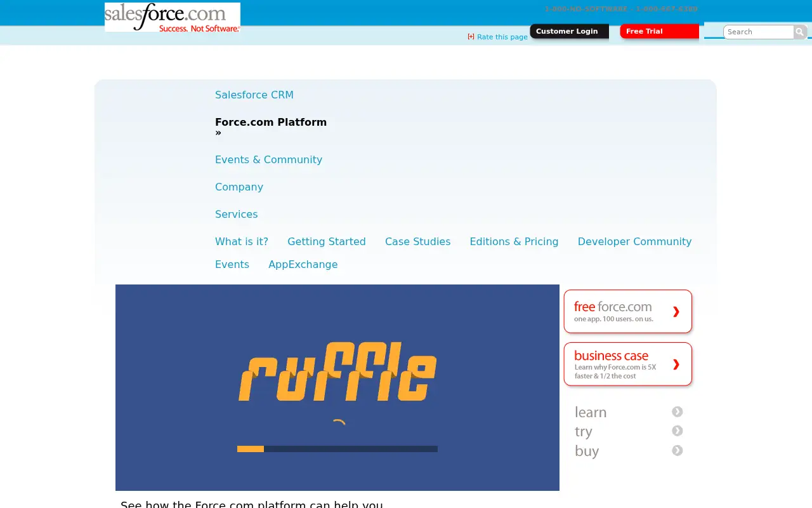Open the Editions & Pricing tab

[x=514, y=241]
